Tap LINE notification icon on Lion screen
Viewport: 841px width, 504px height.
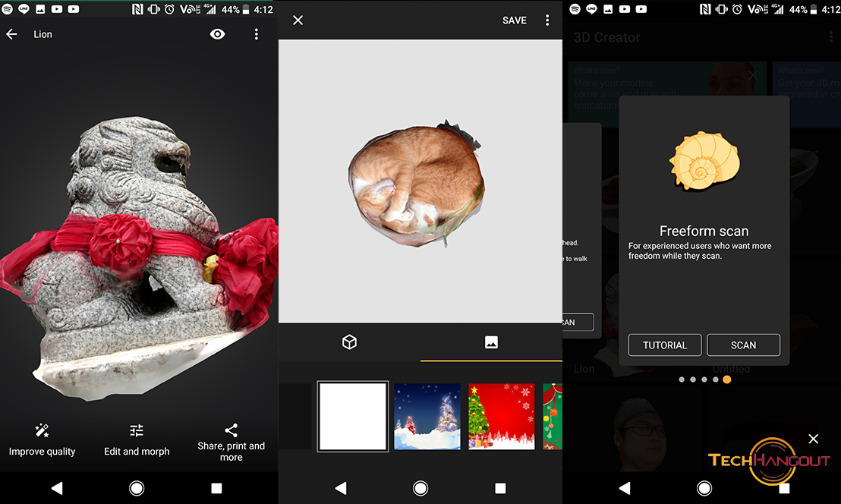(x=24, y=9)
